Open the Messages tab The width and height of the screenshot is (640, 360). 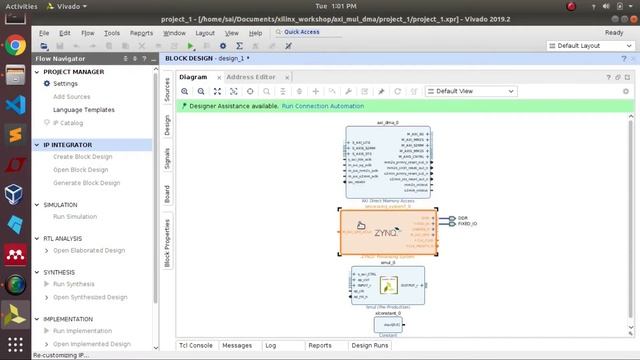coord(237,345)
